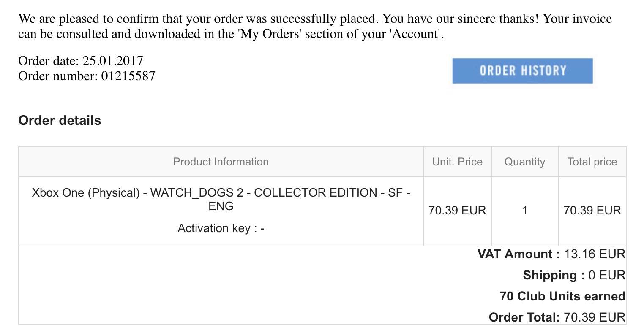Click the Order Total 70.39 EUR line
The height and width of the screenshot is (330, 644).
point(557,317)
